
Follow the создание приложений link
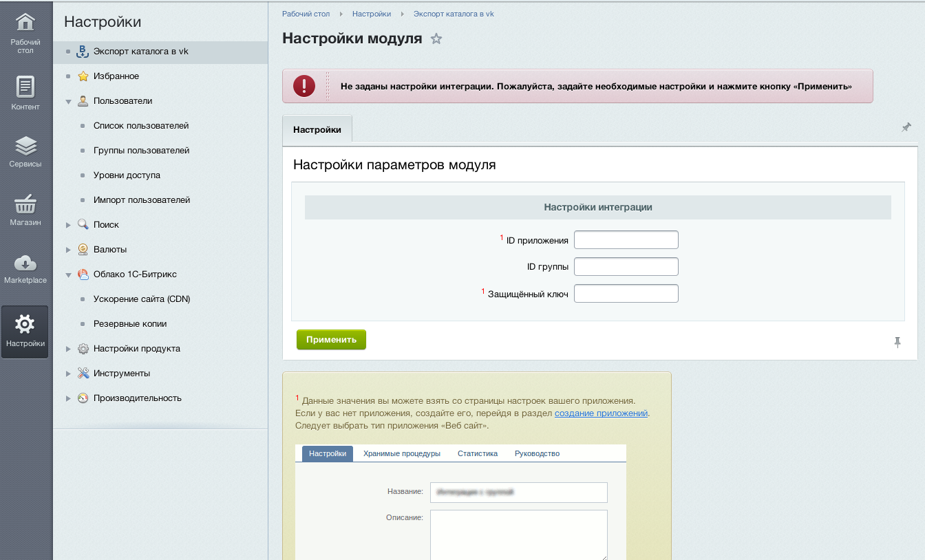click(601, 413)
